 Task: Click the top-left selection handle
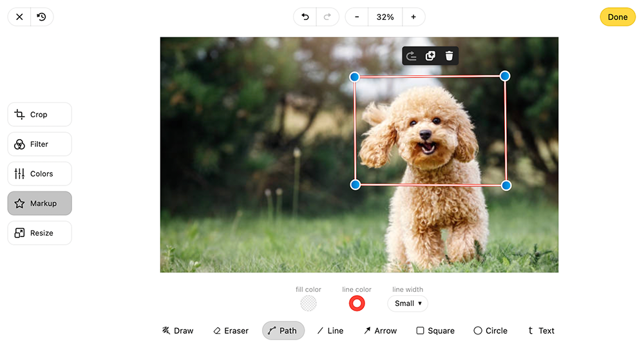(x=354, y=77)
